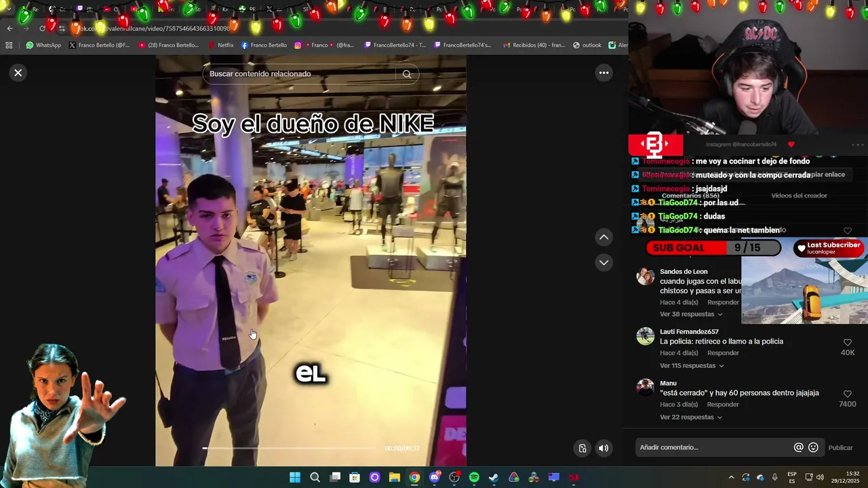This screenshot has width=868, height=488.
Task: Click the Publicar button
Action: (x=840, y=448)
